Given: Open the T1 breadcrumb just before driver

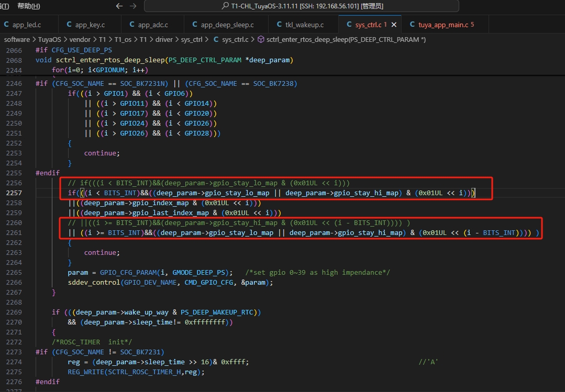Looking at the screenshot, I should (x=143, y=40).
